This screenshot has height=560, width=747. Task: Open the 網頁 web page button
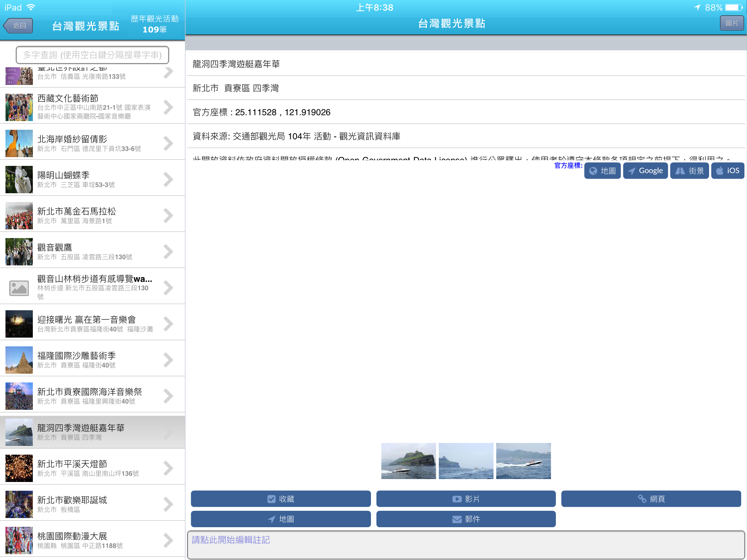[651, 499]
